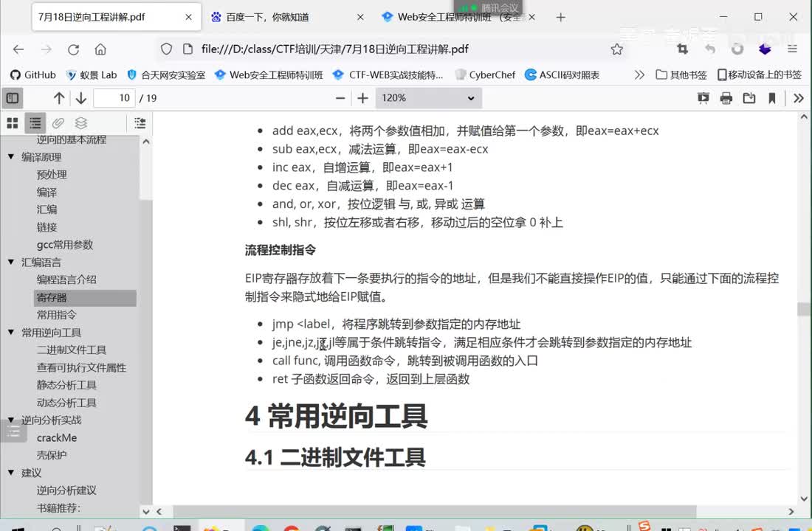Close the 百度一下 tab
Screen dimensions: 812x531
click(x=360, y=17)
